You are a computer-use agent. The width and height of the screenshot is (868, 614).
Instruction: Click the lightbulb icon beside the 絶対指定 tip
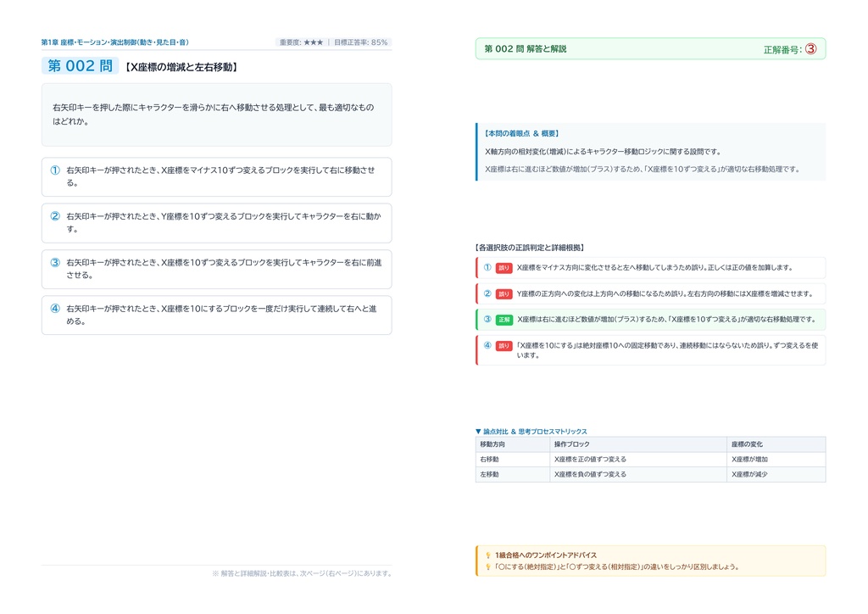(x=488, y=567)
